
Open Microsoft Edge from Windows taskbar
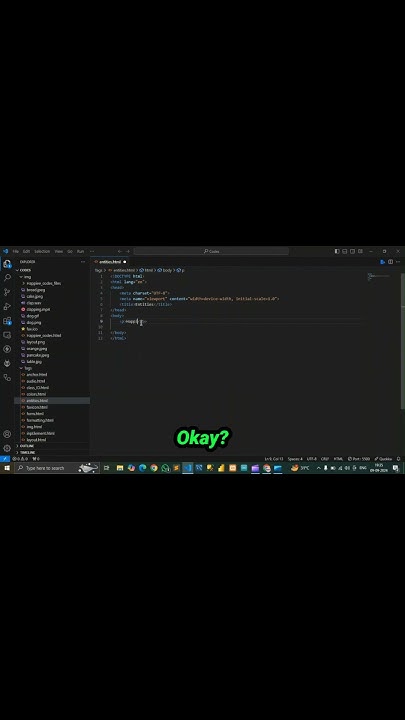tap(142, 468)
